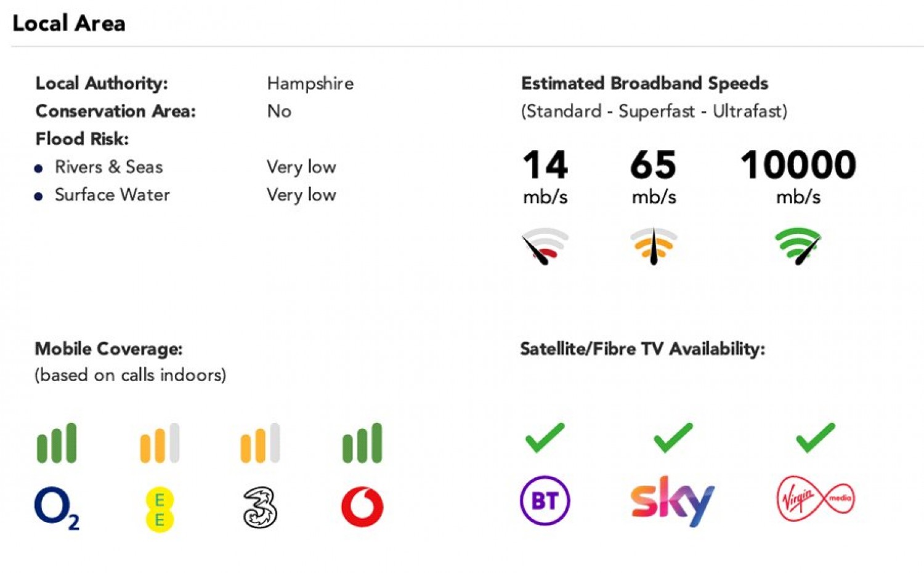Click the green ultrafast speed gauge icon

tap(798, 246)
